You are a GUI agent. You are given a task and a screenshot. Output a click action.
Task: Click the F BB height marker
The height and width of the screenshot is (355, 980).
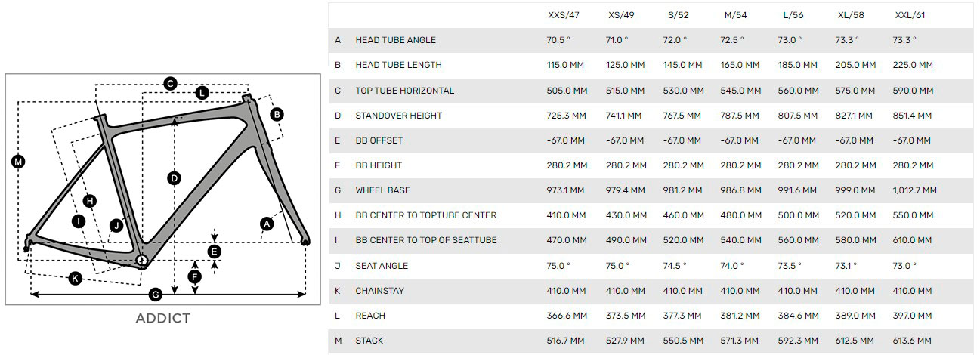(195, 277)
